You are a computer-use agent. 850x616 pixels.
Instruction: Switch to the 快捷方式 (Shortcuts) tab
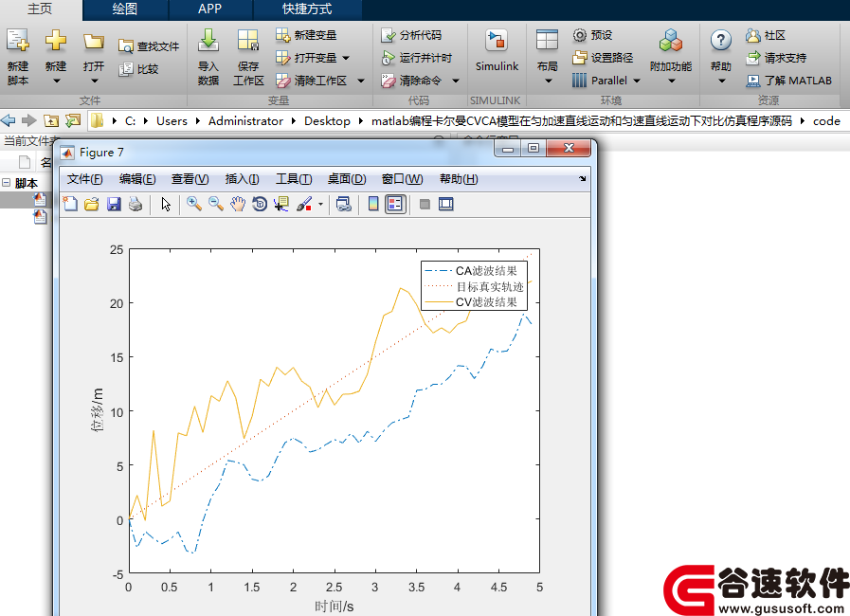(x=307, y=9)
